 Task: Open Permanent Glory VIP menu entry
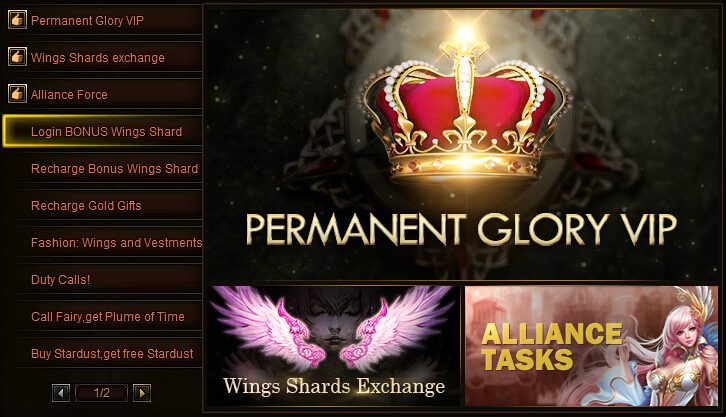103,20
